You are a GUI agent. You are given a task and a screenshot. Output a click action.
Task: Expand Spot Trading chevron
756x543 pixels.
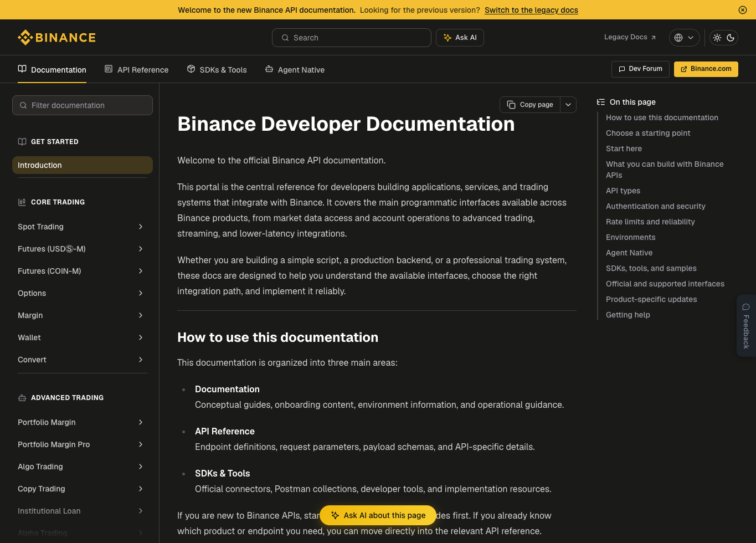[141, 227]
